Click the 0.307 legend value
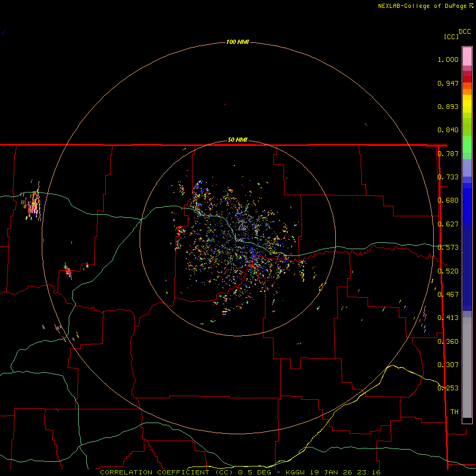 (448, 365)
